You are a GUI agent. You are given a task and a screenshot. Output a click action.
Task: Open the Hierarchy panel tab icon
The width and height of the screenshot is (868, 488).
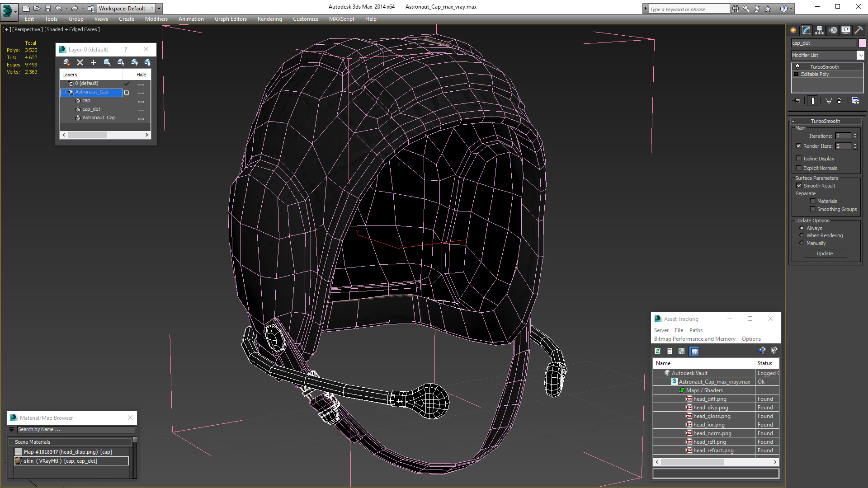click(x=820, y=30)
